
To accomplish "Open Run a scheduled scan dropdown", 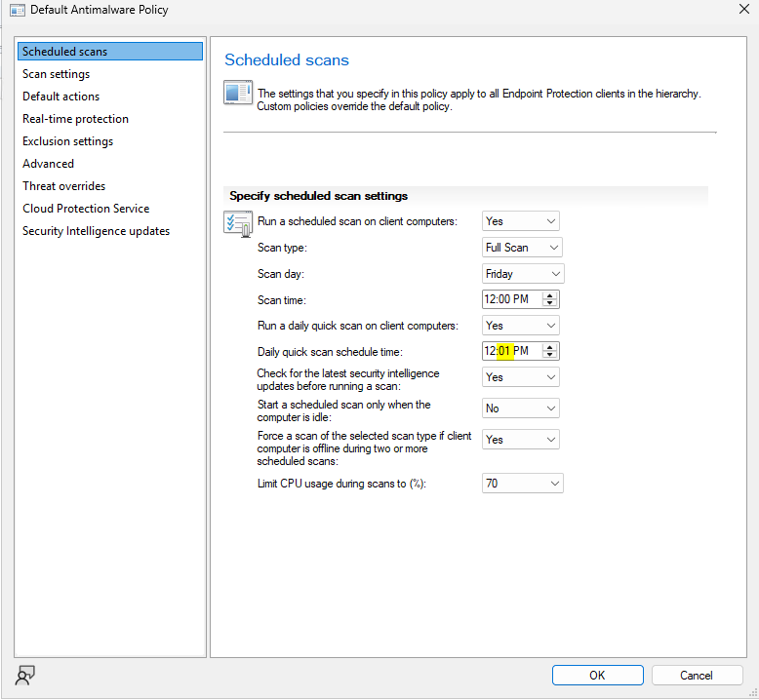I will [x=520, y=221].
